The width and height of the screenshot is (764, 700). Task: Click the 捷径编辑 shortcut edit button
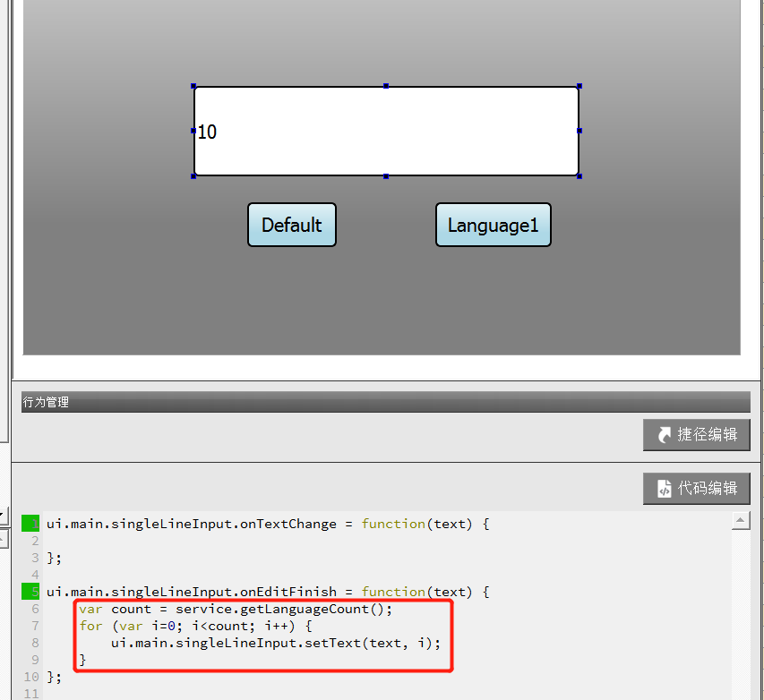[696, 435]
